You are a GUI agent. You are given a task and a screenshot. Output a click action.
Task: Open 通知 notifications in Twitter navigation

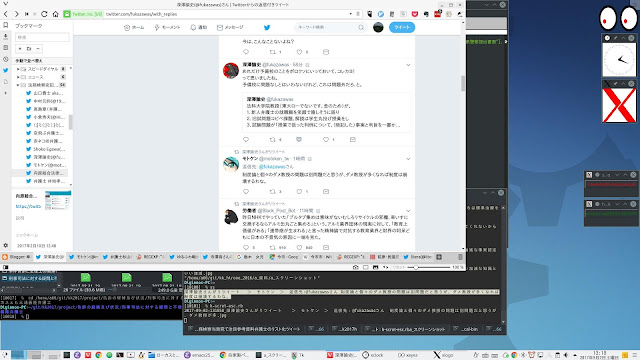click(199, 27)
